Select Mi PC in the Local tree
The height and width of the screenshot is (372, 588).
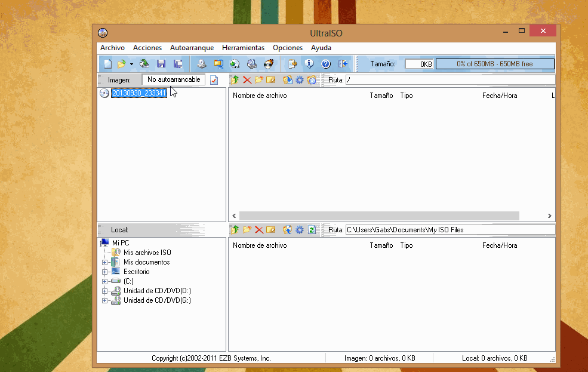(121, 243)
